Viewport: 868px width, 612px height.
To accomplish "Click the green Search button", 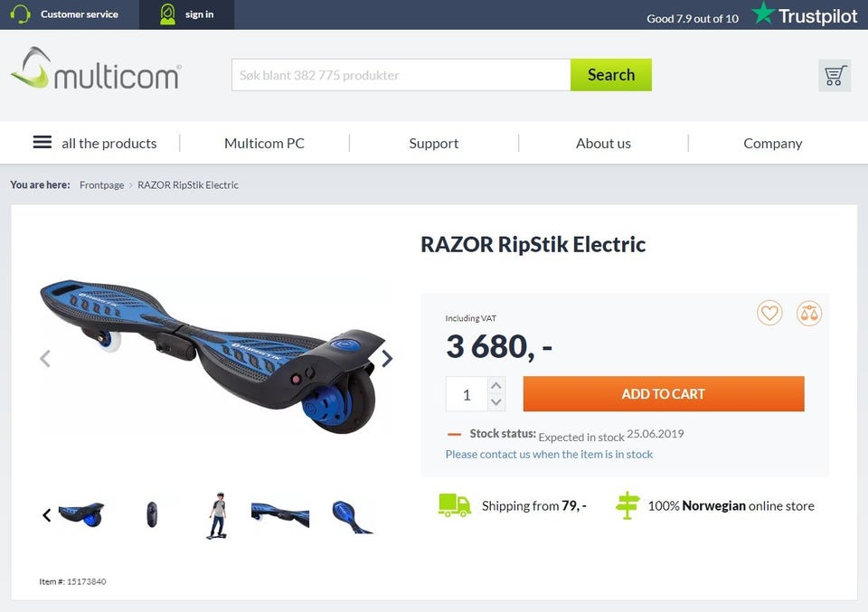I will [611, 75].
